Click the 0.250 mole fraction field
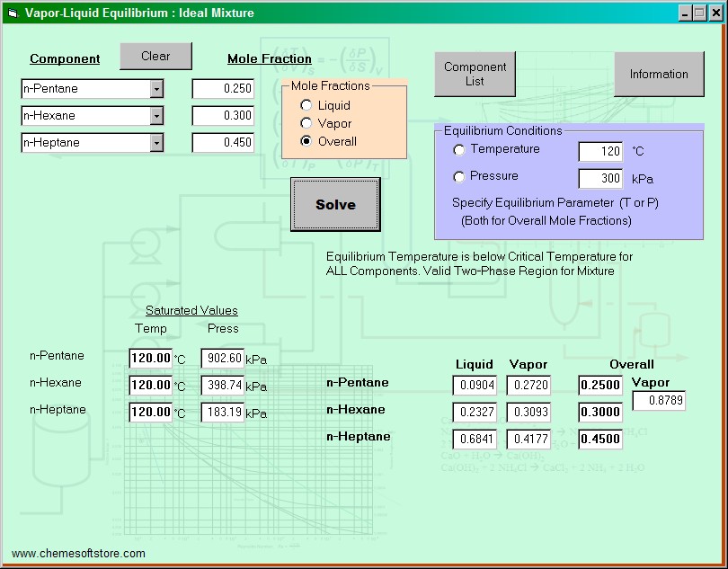 (x=223, y=89)
